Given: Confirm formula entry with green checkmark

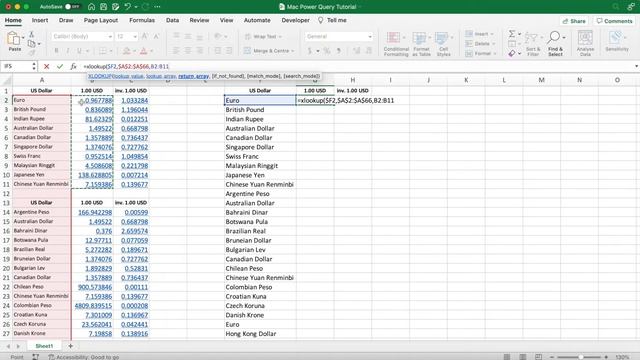Looking at the screenshot, I should [60, 66].
